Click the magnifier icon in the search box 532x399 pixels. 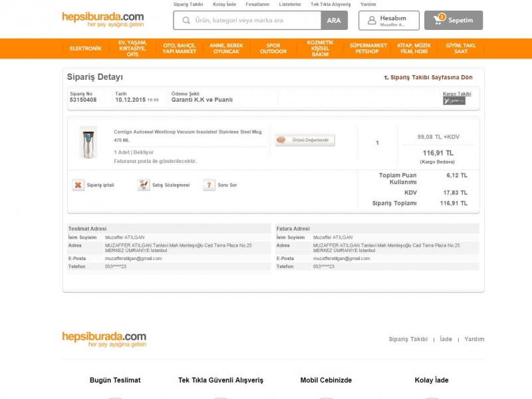186,21
